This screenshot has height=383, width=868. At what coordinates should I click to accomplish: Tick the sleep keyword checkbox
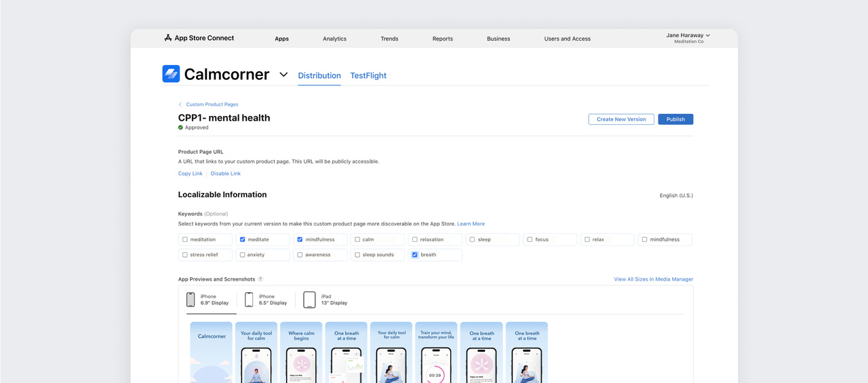point(473,239)
